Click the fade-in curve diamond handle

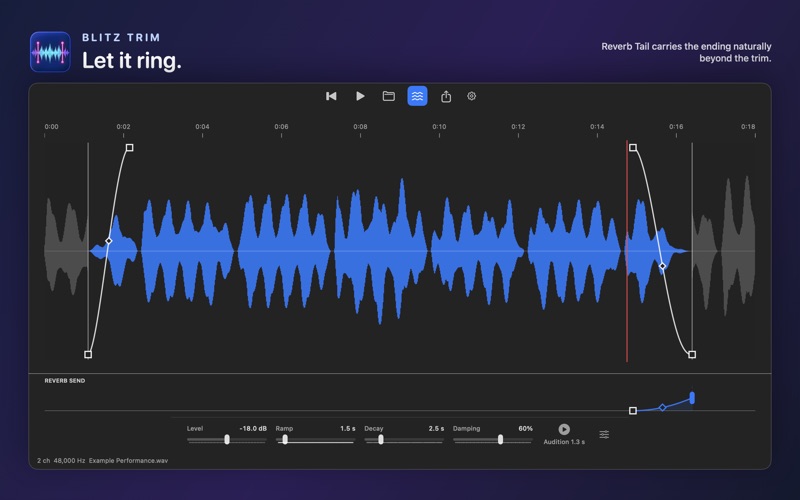(x=109, y=241)
